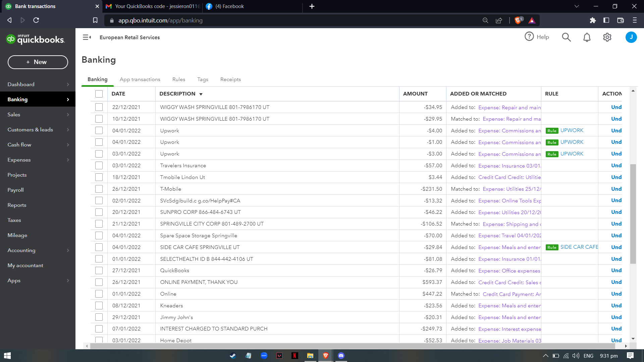The height and width of the screenshot is (362, 644).
Task: Open the Brave wallet icon
Action: click(x=620, y=20)
